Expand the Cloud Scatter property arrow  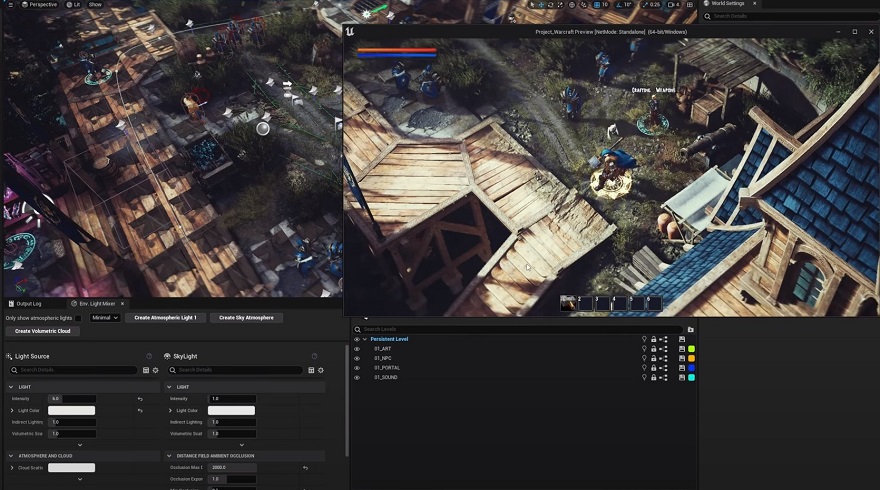point(12,468)
